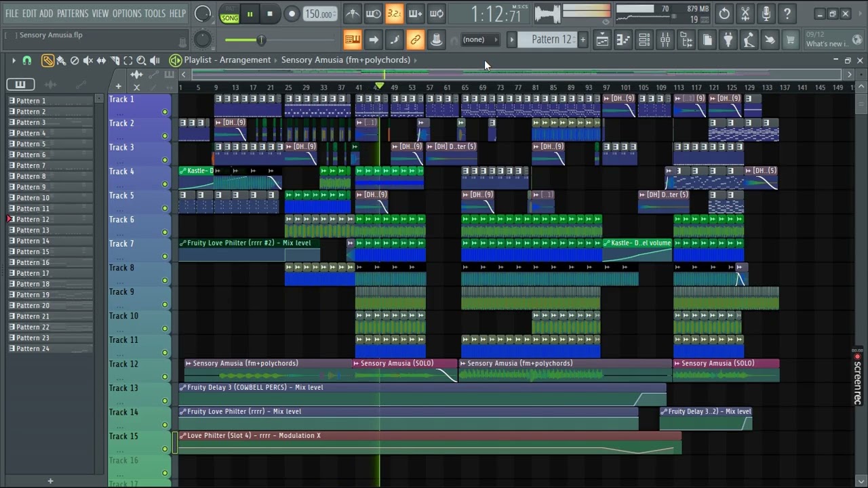Open Playlist - Arrangement breadcrumb menu

(x=227, y=60)
